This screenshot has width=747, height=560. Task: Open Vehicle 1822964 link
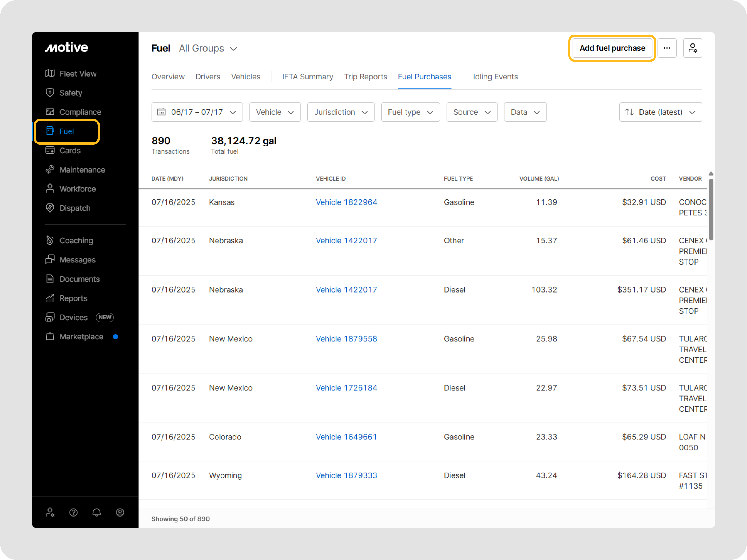pos(346,202)
